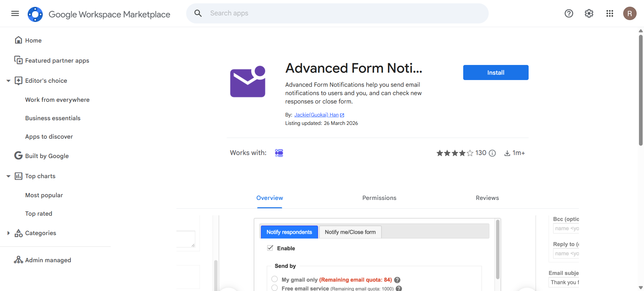
Task: Click help icon beside Free email service
Action: (x=399, y=288)
